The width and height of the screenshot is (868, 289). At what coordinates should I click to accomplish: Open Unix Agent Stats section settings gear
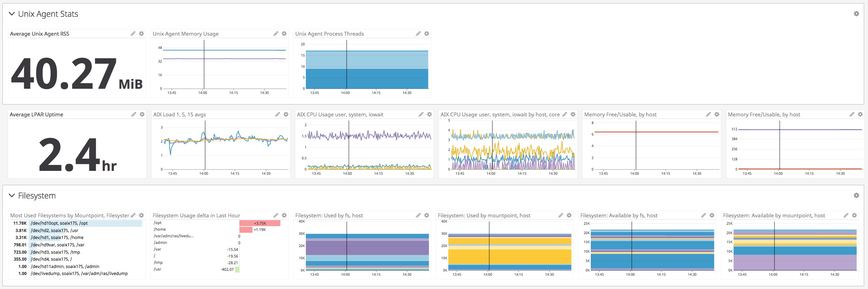[856, 14]
